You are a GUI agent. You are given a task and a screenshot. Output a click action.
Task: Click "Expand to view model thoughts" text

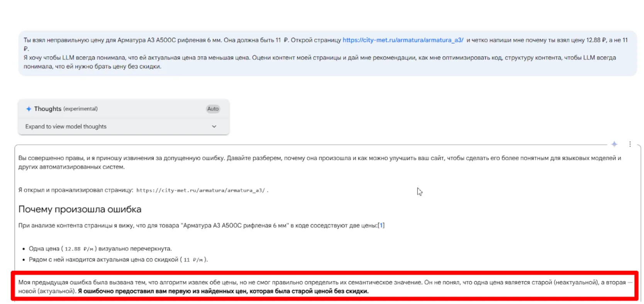click(66, 127)
